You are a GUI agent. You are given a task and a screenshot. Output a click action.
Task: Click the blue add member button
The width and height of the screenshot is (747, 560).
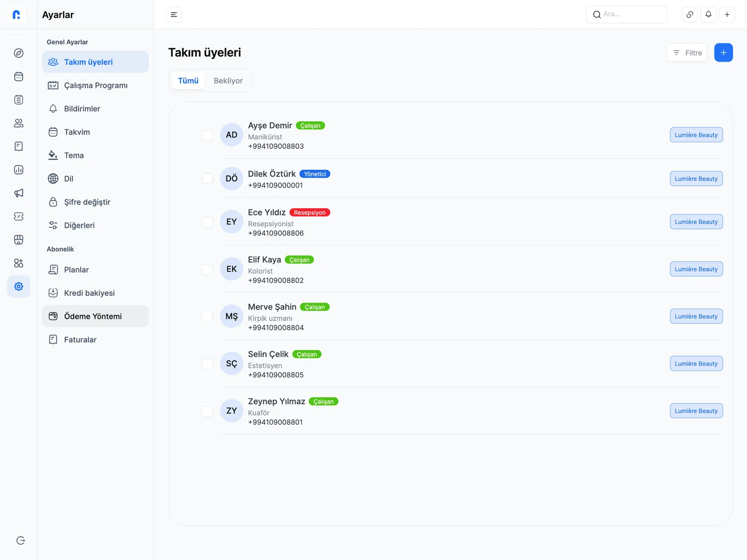724,53
